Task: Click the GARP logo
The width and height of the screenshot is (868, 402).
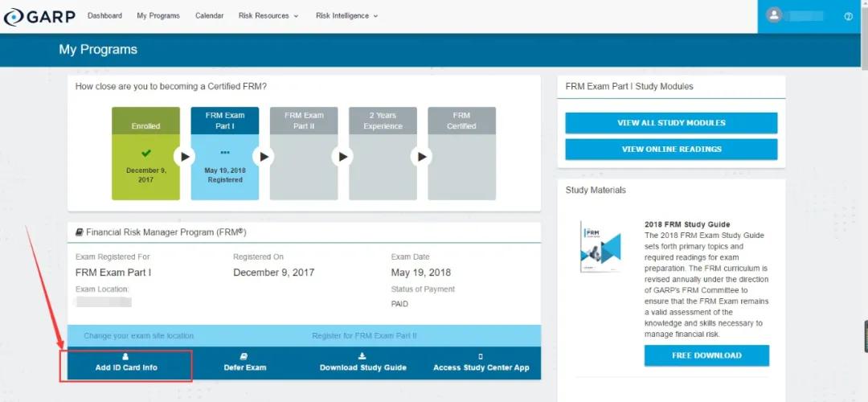Action: coord(39,17)
